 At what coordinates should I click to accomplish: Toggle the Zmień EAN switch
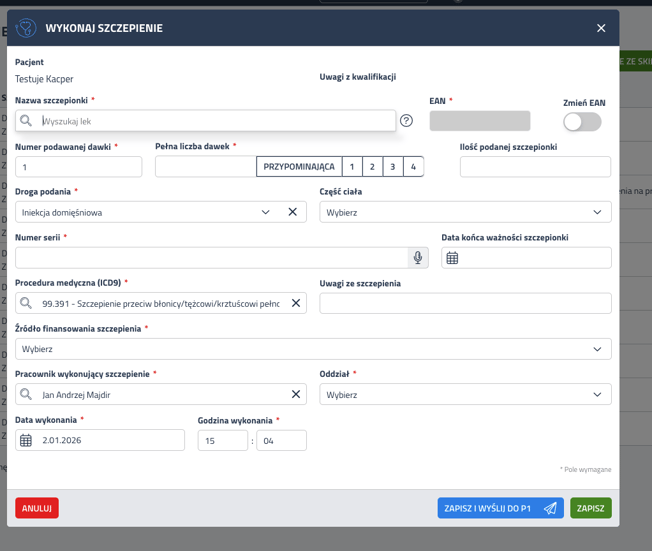pyautogui.click(x=582, y=121)
